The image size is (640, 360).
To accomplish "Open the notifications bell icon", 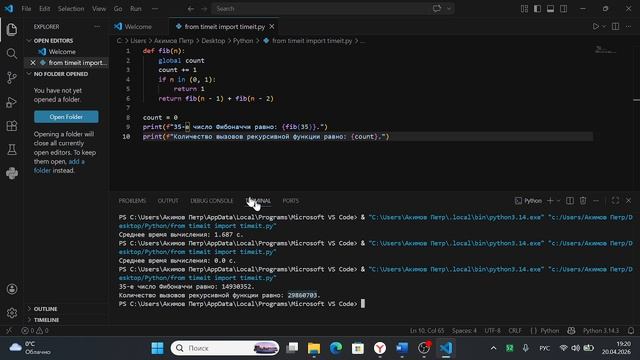I will click(x=631, y=331).
